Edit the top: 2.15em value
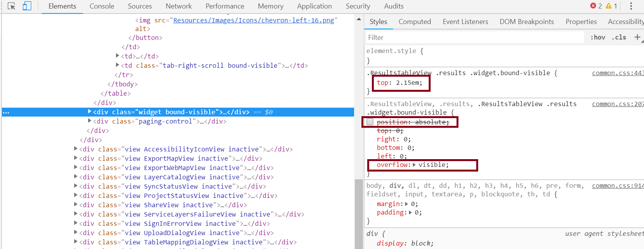Screen dimensions: 644x249 (407, 83)
